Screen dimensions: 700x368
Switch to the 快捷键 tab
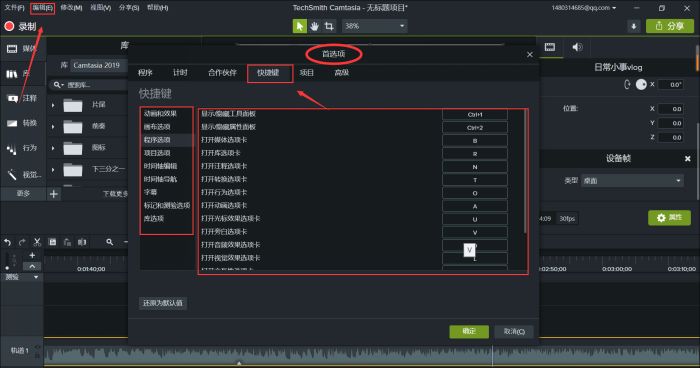pyautogui.click(x=268, y=73)
